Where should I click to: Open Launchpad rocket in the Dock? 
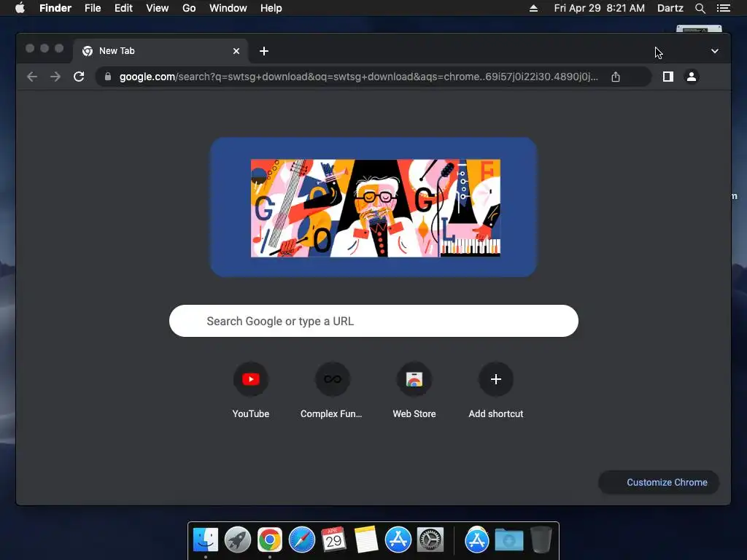(x=238, y=540)
